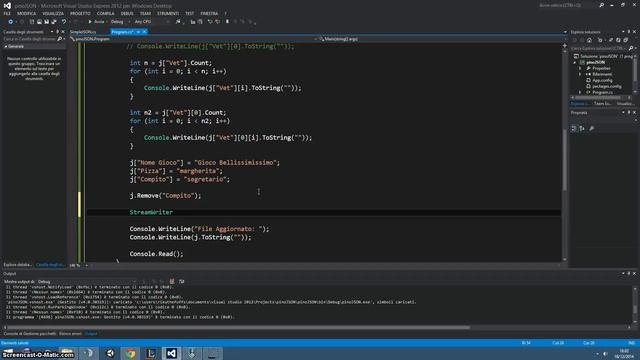Click the Output panel horizontal scrollbar
640x360 pixels.
click(x=238, y=327)
